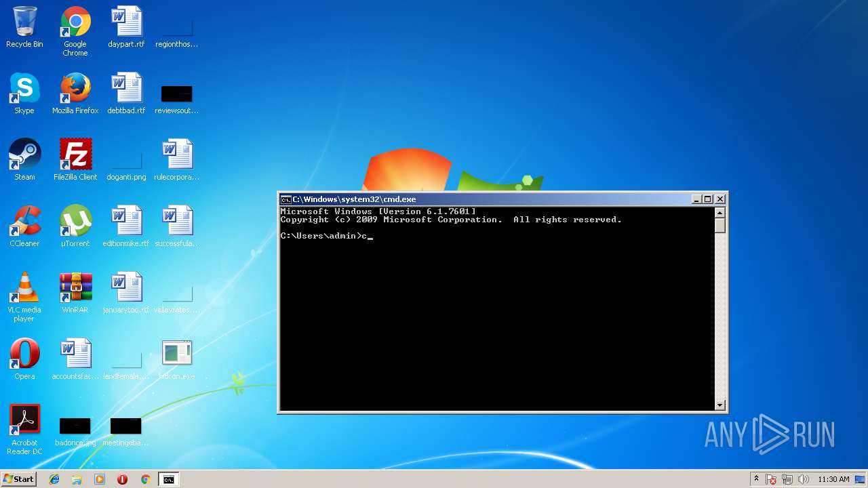Maximize the cmd.exe window
This screenshot has width=868, height=488.
tap(708, 199)
